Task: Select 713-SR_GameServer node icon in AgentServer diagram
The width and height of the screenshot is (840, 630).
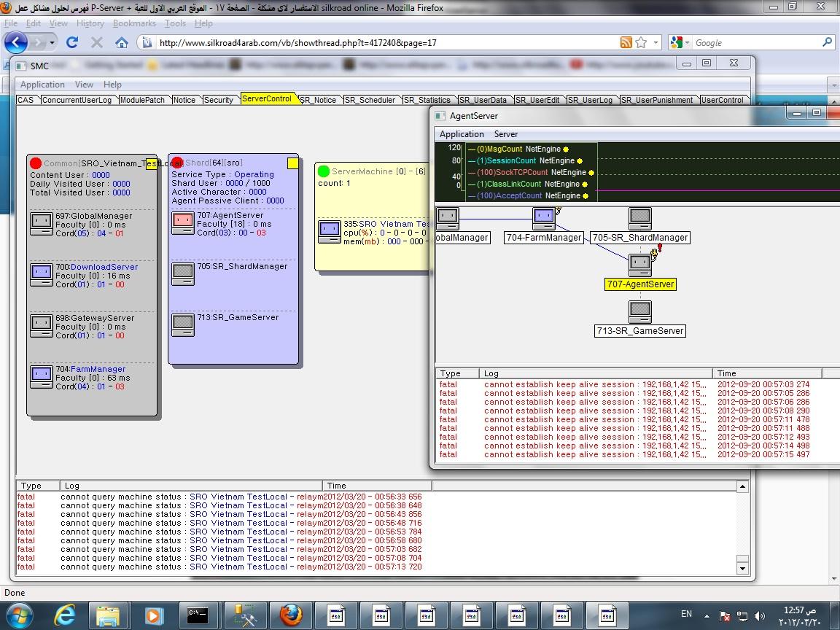Action: pyautogui.click(x=639, y=312)
